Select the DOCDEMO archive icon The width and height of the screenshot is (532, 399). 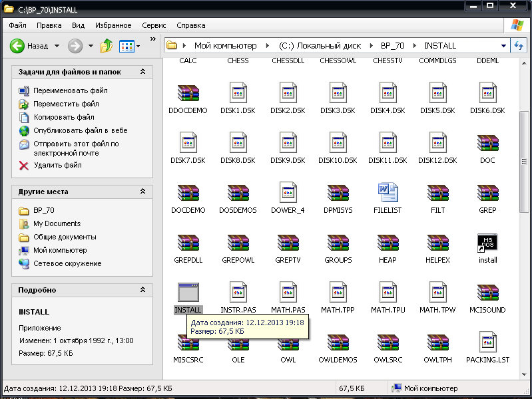click(x=188, y=193)
